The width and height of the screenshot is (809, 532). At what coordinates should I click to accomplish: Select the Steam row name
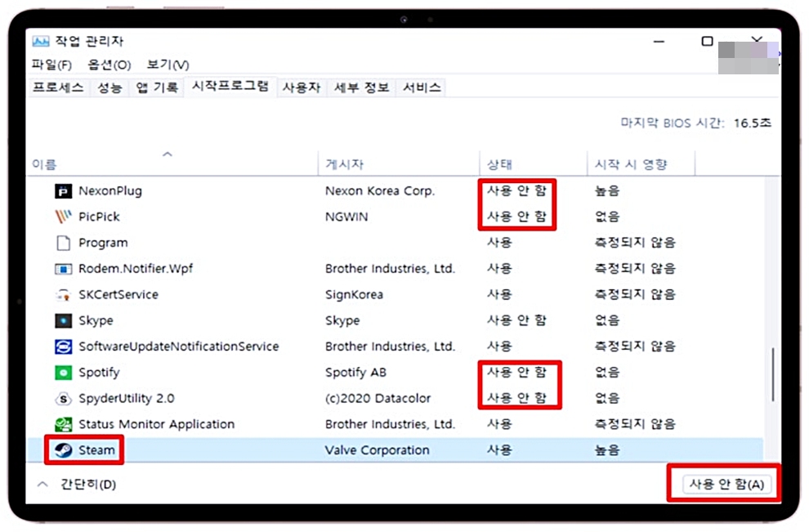click(96, 450)
